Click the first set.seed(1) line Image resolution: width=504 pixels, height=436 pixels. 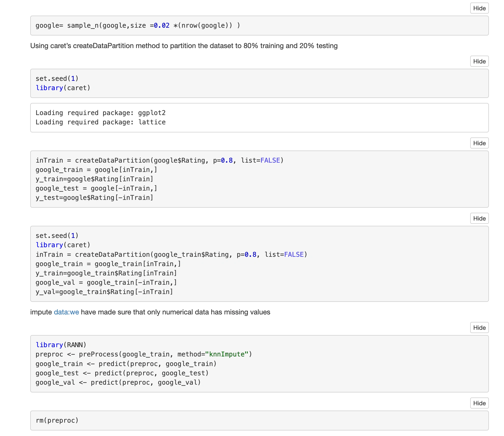pos(57,79)
